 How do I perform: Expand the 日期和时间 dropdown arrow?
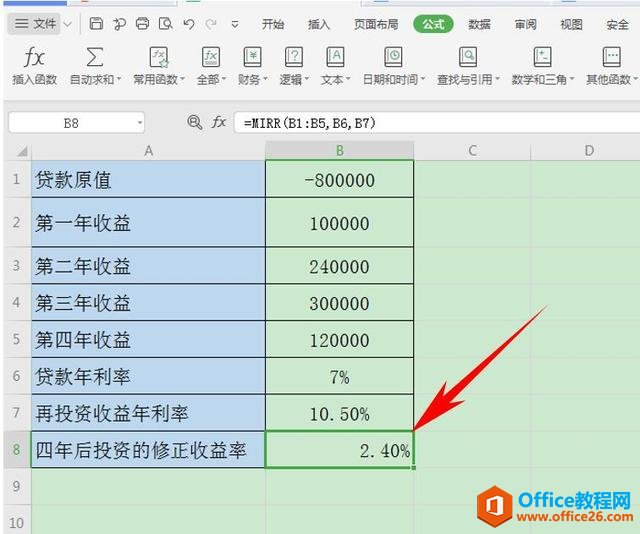(423, 79)
